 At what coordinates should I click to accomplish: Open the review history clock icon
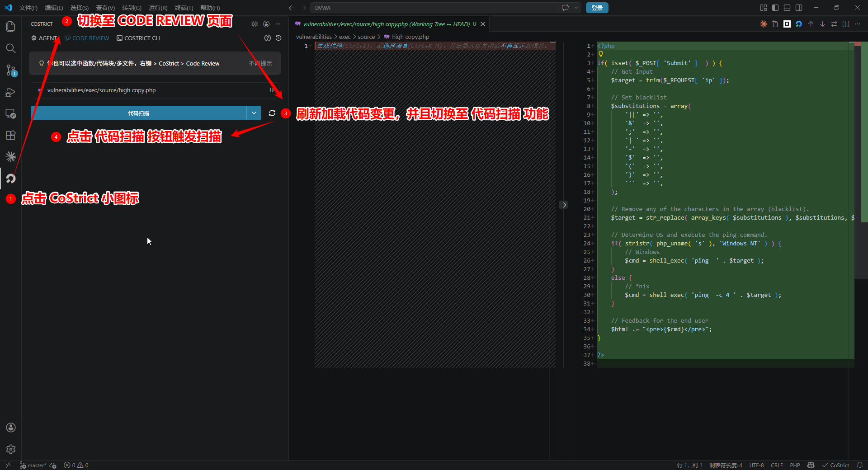(278, 38)
